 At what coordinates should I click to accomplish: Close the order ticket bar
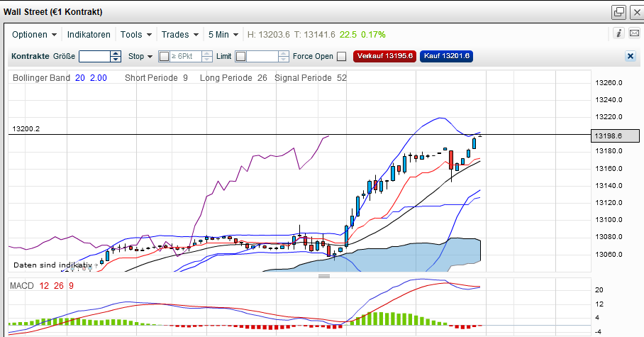click(630, 56)
